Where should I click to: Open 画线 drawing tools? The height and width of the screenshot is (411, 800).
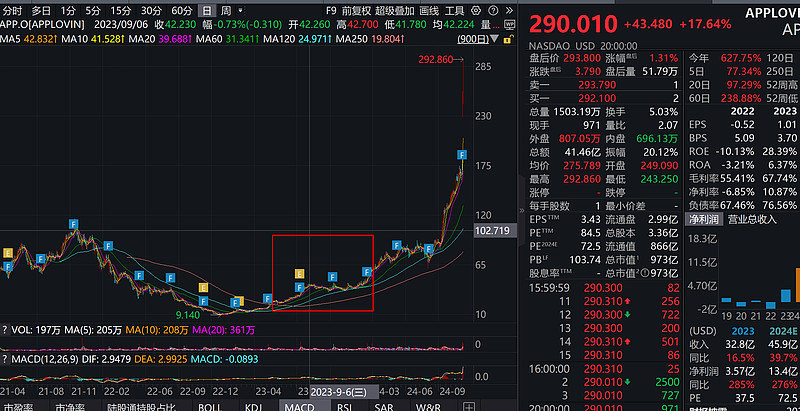pos(429,10)
